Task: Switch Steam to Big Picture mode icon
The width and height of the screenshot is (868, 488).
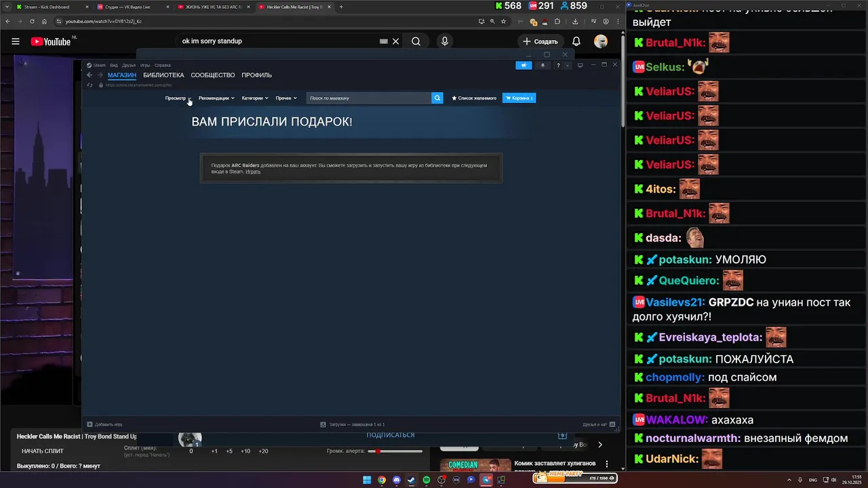Action: [x=580, y=65]
